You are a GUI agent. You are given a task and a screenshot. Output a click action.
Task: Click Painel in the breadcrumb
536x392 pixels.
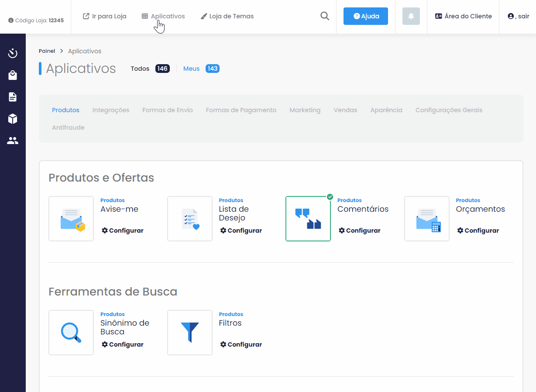pos(47,51)
